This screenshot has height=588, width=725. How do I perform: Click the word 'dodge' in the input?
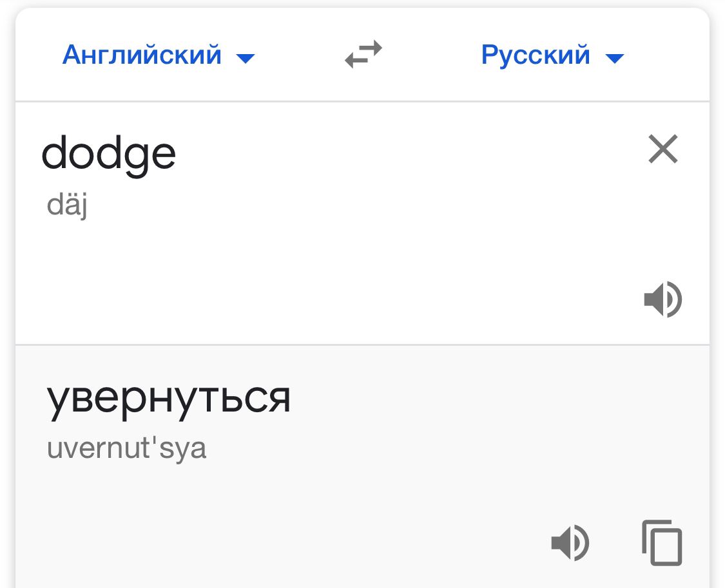pos(108,153)
